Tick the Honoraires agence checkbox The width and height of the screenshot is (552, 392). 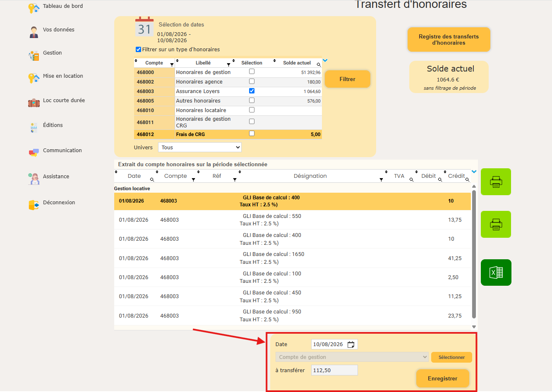click(x=252, y=81)
